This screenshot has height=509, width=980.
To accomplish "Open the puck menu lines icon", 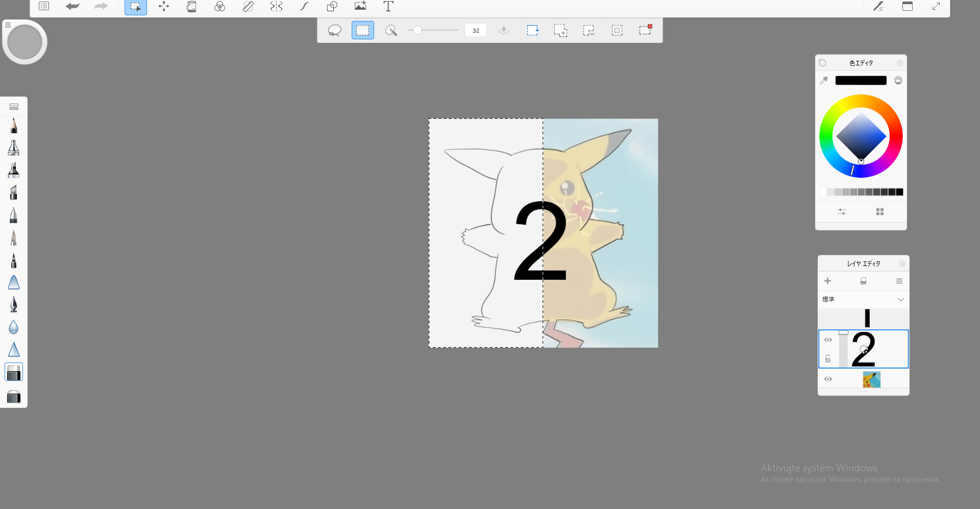I will pos(8,25).
